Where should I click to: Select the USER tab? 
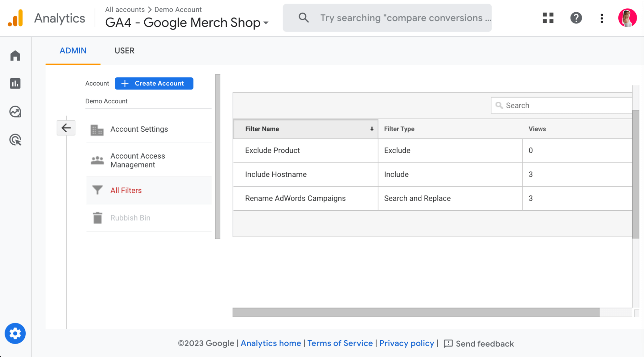pyautogui.click(x=124, y=51)
